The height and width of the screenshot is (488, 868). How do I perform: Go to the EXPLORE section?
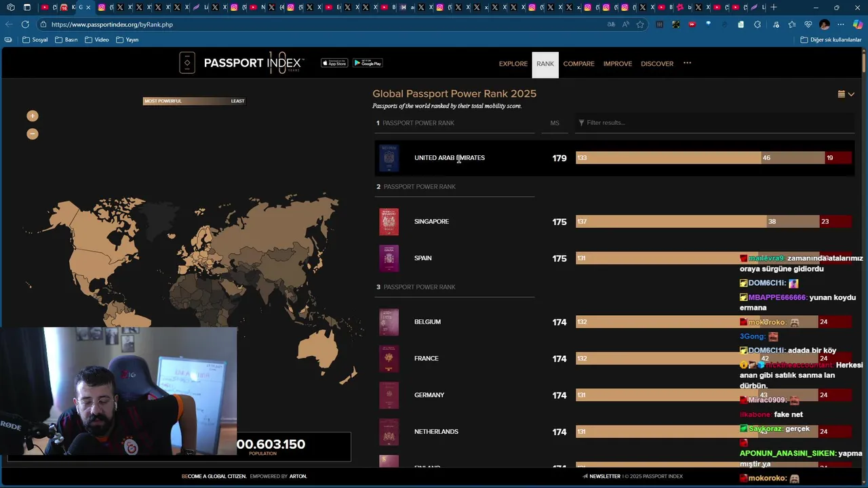coord(513,64)
